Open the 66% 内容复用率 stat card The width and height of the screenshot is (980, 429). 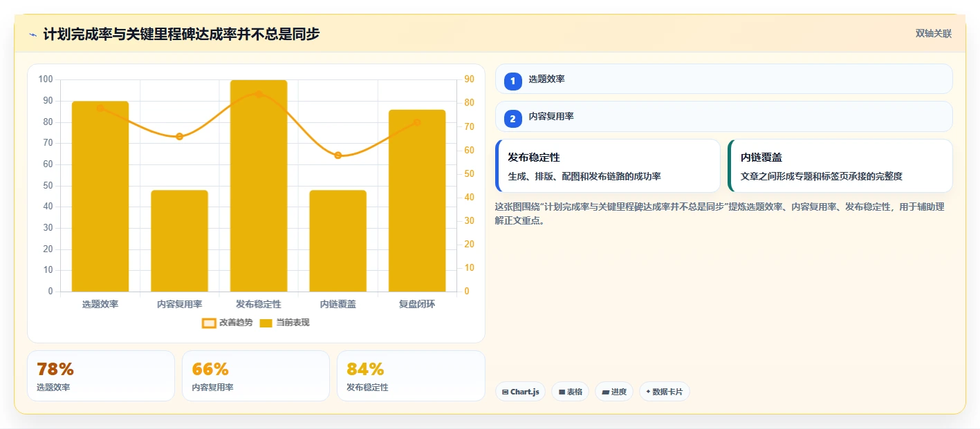coord(256,376)
